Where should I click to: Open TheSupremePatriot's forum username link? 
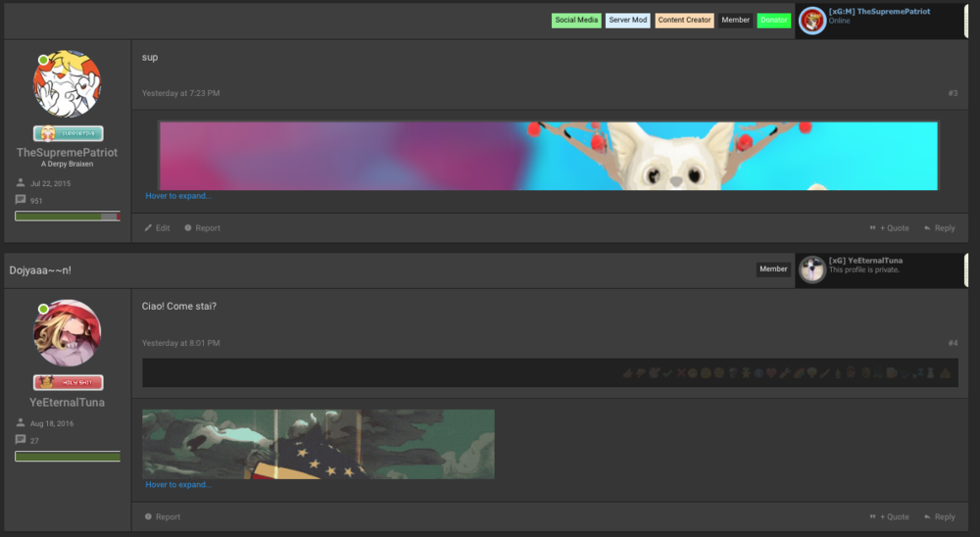tap(67, 152)
